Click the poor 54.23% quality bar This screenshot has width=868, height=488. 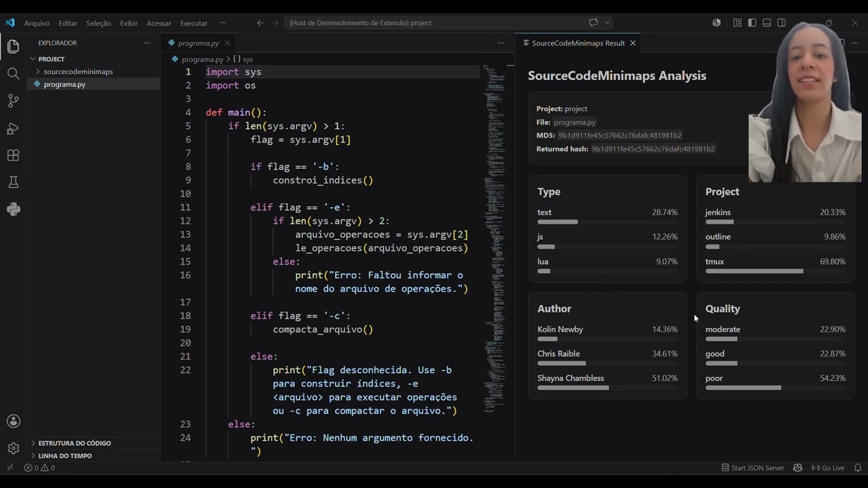(x=775, y=388)
